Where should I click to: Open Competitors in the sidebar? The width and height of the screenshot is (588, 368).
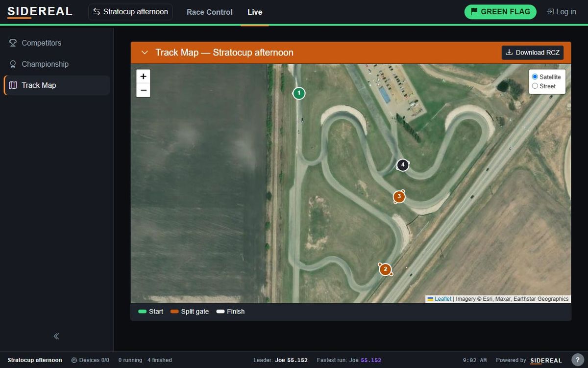[x=56, y=43]
